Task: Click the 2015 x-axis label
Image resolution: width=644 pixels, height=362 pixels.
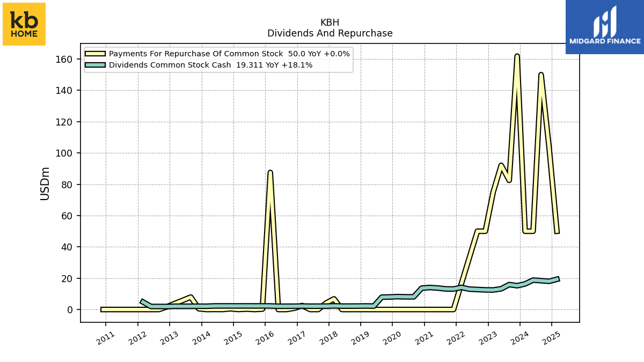Action: point(233,338)
